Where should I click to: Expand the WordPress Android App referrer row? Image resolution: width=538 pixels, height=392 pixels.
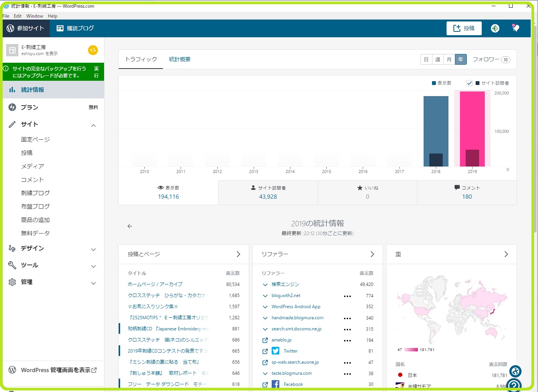tap(265, 307)
